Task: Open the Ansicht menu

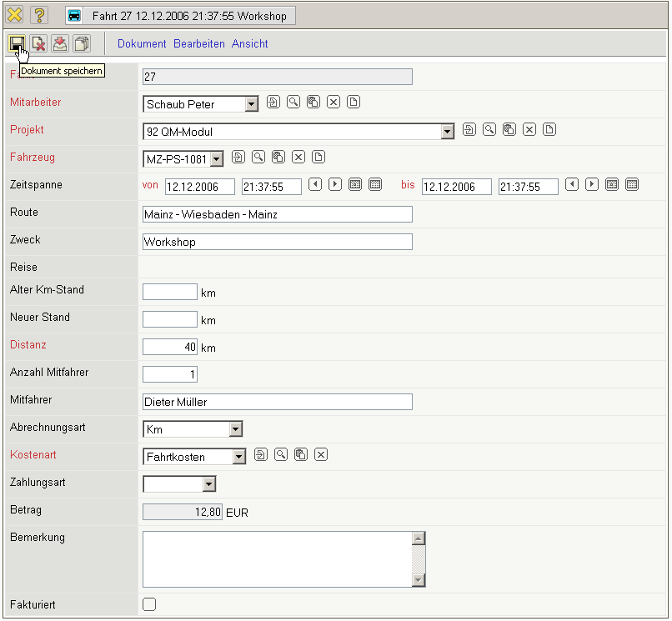Action: tap(250, 43)
